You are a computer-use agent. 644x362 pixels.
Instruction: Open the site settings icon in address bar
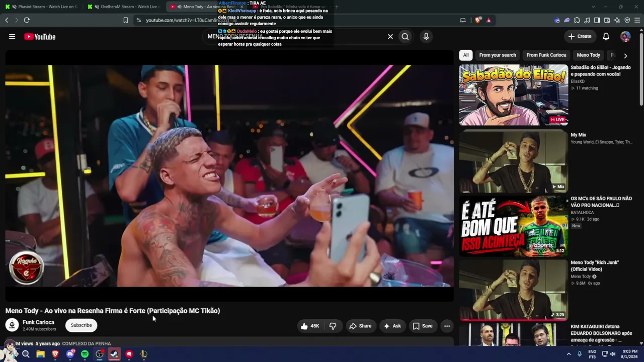pyautogui.click(x=138, y=20)
